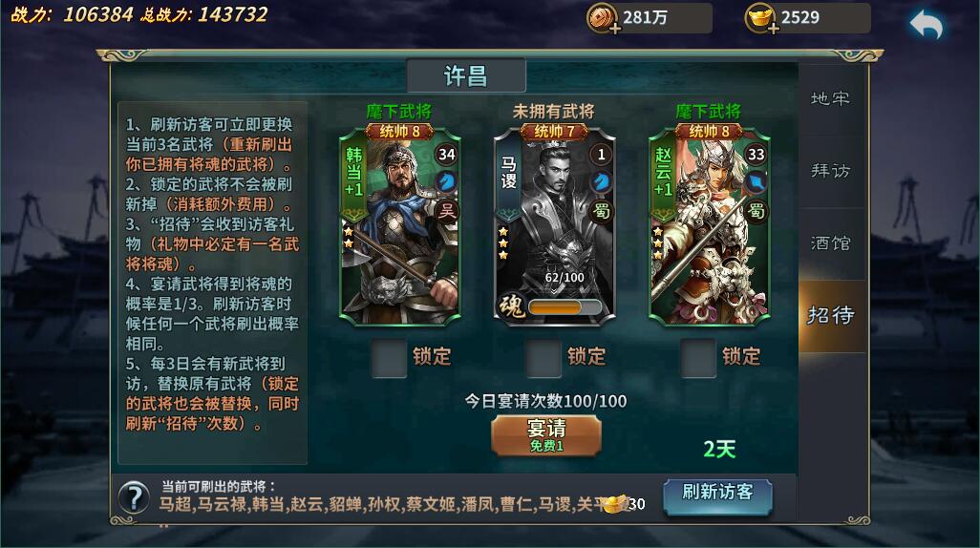Click the 吴 faction badge on 韩当
980x548 pixels.
pyautogui.click(x=446, y=211)
